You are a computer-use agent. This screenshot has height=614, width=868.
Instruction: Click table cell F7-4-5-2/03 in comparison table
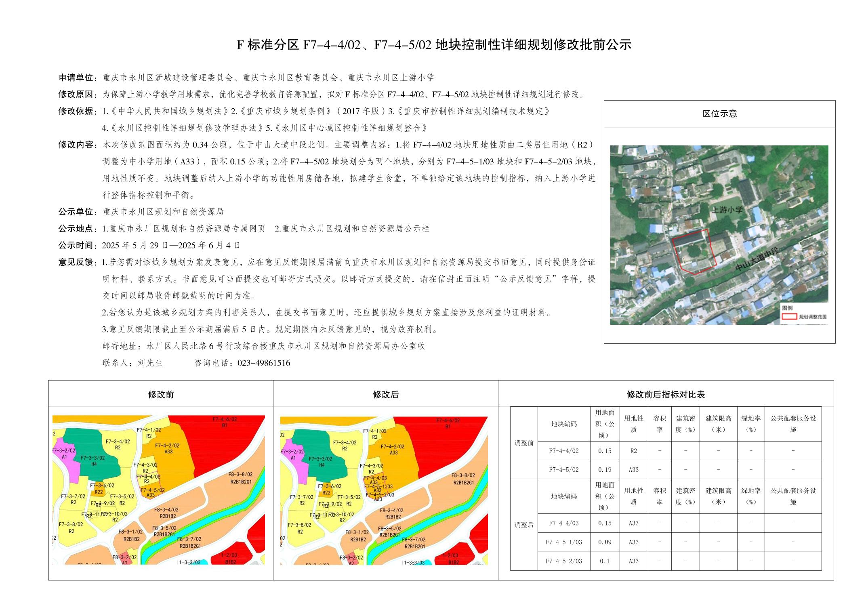pos(564,561)
